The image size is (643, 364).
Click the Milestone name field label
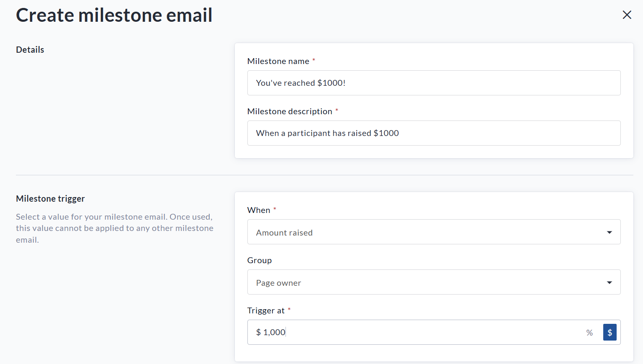278,61
